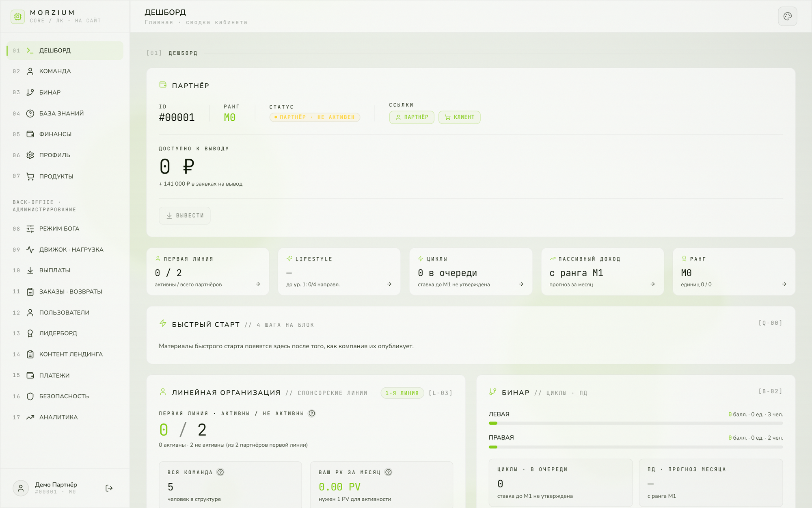Screen dimensions: 812x508
Task: Click the ВЫВЕСТИ withdraw button
Action: pos(185,216)
